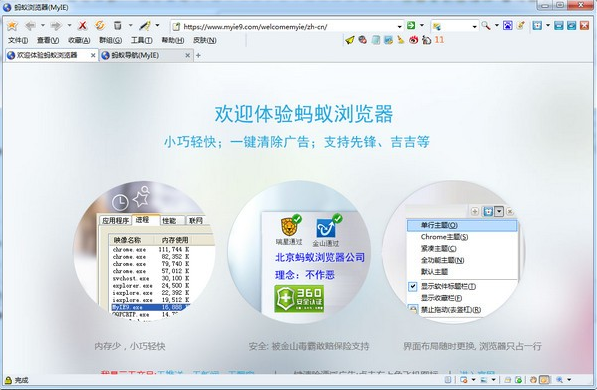597x390 pixels.
Task: Click the search box input field
Action: (455, 26)
